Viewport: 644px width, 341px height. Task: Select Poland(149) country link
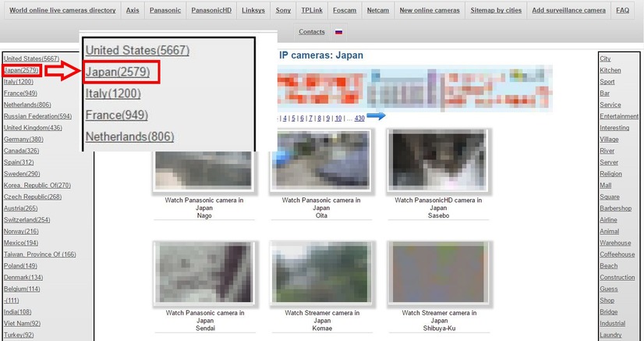tap(20, 266)
